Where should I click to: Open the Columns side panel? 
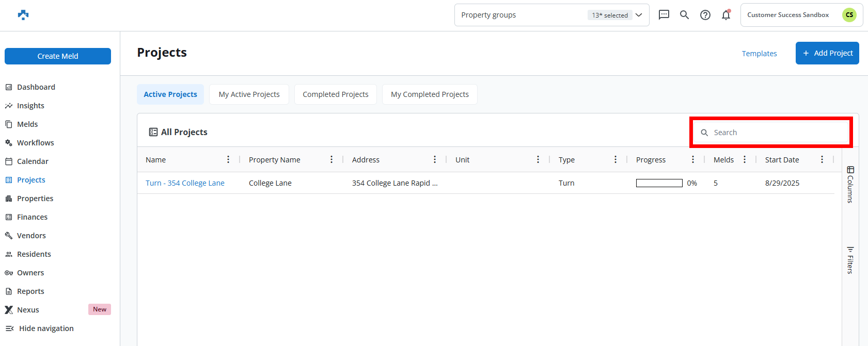pyautogui.click(x=850, y=184)
